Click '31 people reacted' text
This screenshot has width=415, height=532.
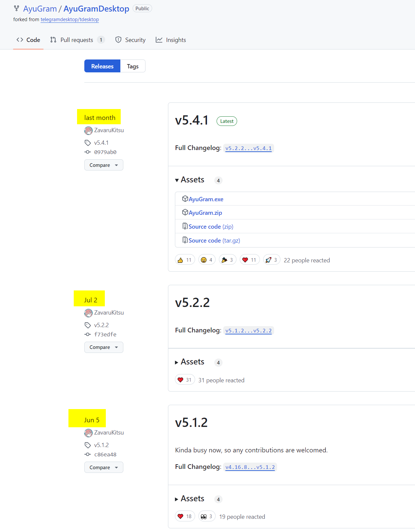tap(221, 380)
